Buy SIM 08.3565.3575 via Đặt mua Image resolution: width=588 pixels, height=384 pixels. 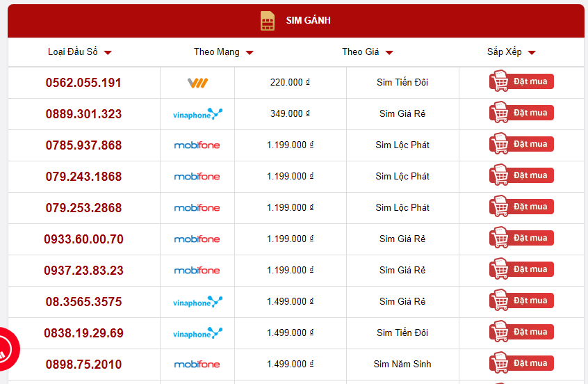(x=521, y=301)
